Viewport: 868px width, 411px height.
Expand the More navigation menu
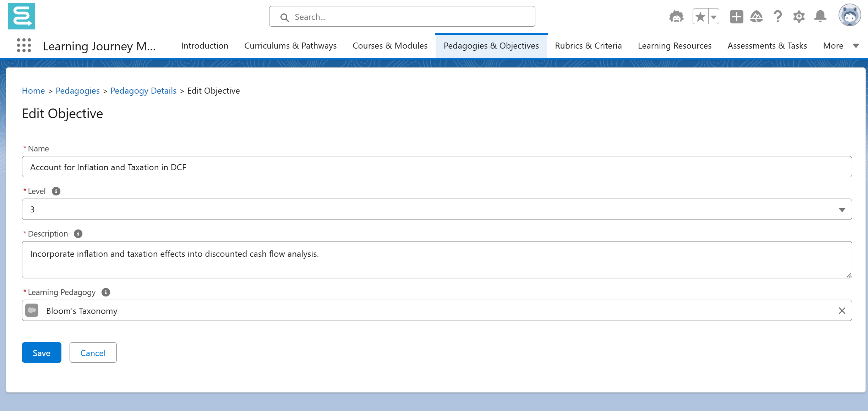click(x=841, y=46)
